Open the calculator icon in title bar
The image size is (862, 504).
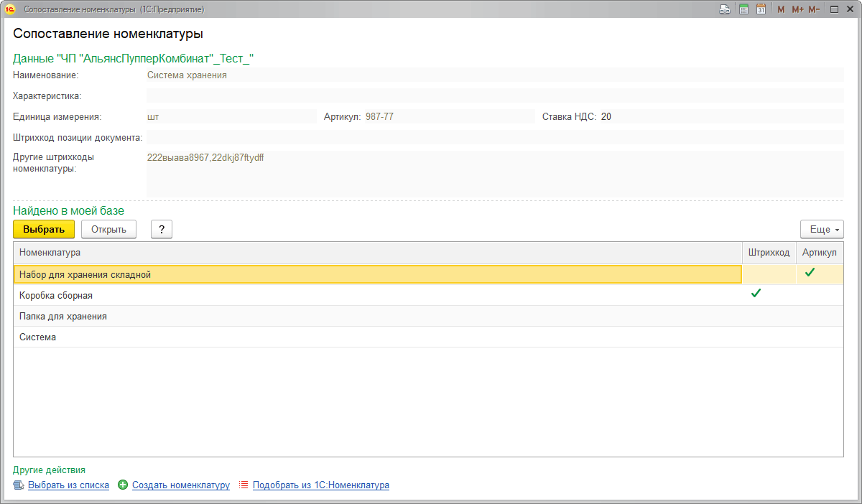pos(743,9)
